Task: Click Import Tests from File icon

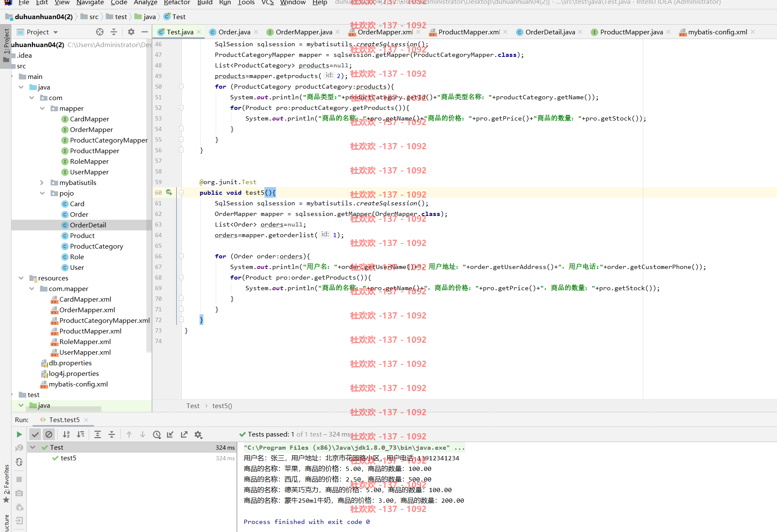Action: [170, 434]
